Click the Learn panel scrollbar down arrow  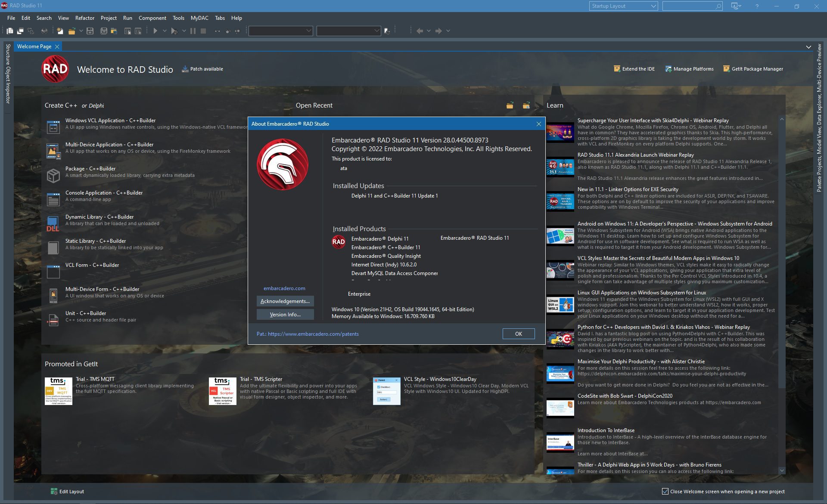coord(782,470)
